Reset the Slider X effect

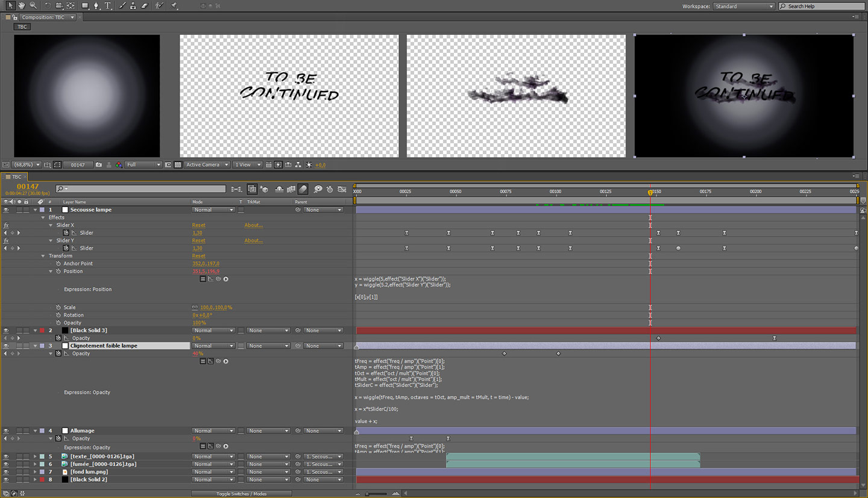tap(198, 225)
